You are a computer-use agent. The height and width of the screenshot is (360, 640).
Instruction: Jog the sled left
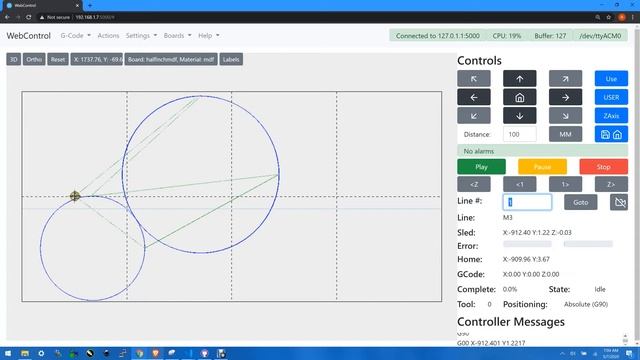click(x=473, y=97)
